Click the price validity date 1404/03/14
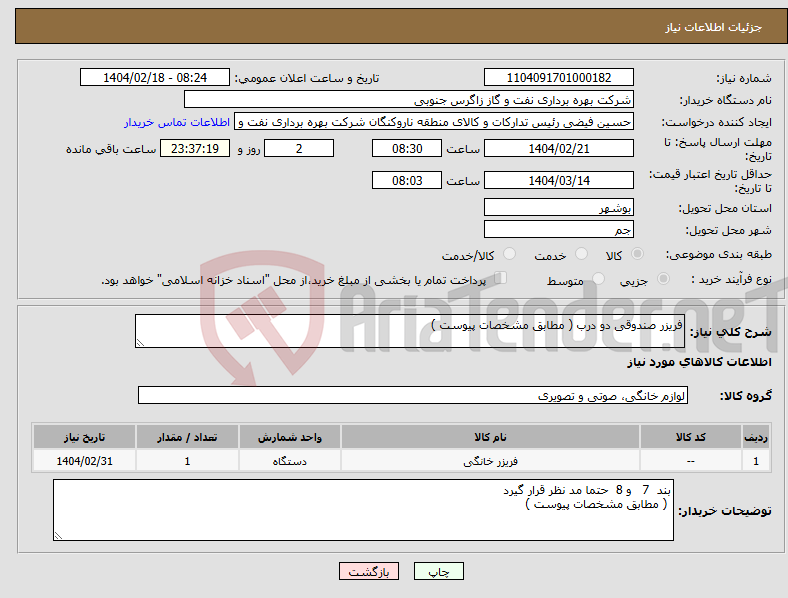788x598 pixels. coord(558,180)
